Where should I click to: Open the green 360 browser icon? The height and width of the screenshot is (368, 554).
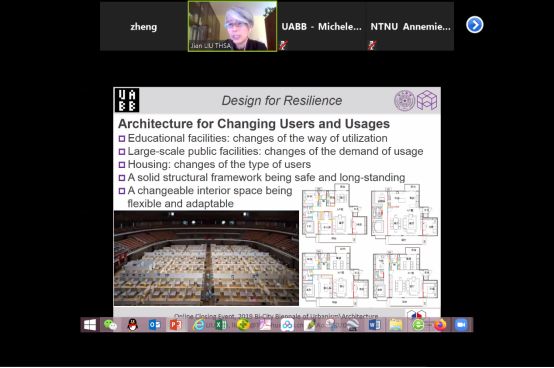tap(418, 325)
